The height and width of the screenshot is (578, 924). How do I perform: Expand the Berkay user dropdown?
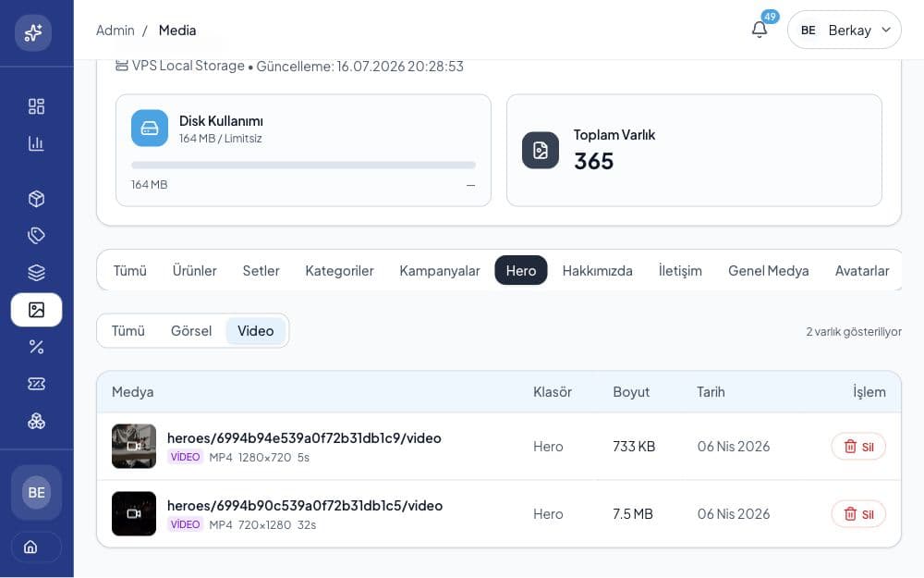tap(844, 31)
